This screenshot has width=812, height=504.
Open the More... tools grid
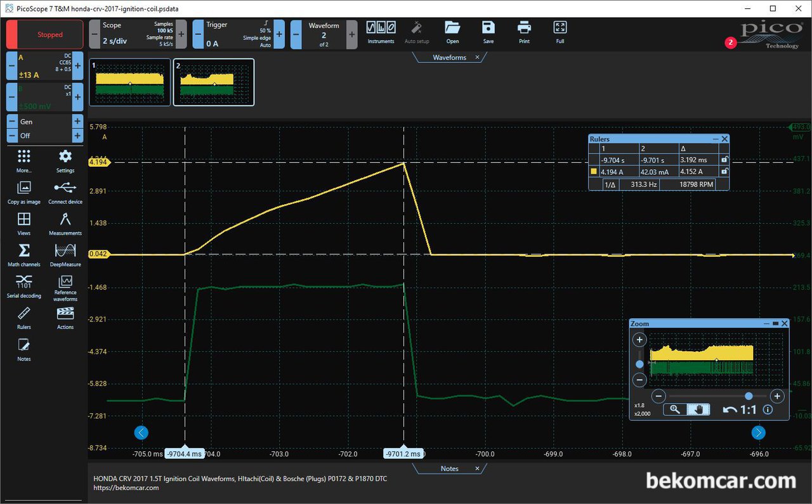24,161
